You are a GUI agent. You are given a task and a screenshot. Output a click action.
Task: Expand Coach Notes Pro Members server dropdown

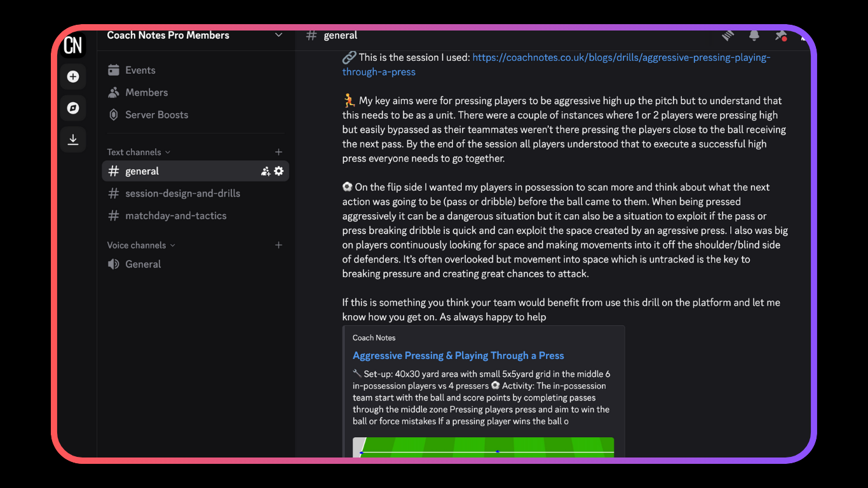tap(278, 36)
